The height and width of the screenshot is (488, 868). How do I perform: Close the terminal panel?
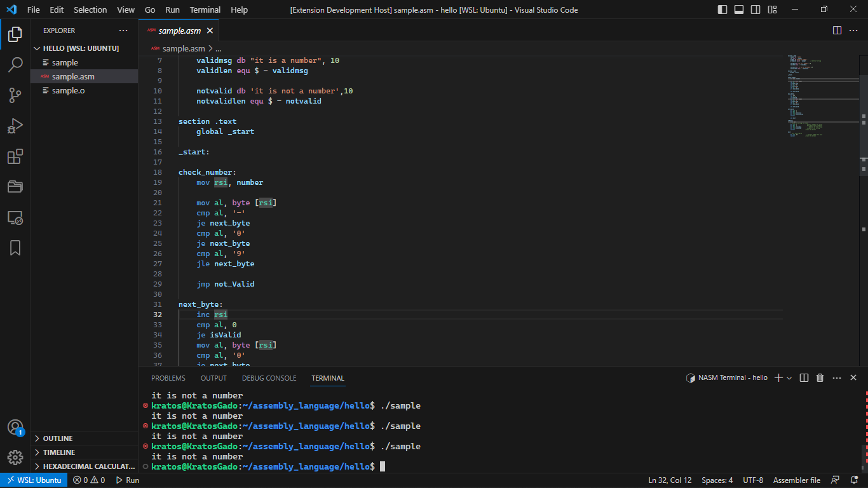click(853, 377)
